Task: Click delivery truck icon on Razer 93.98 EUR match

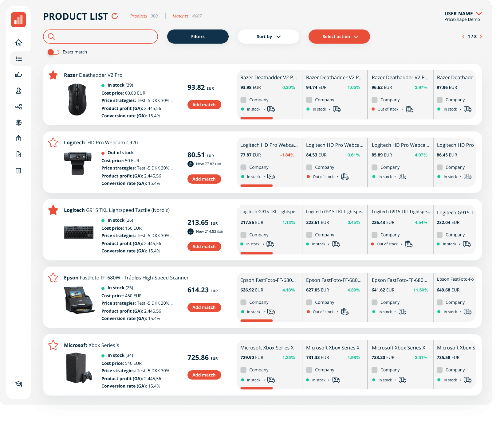Action: coord(271,109)
